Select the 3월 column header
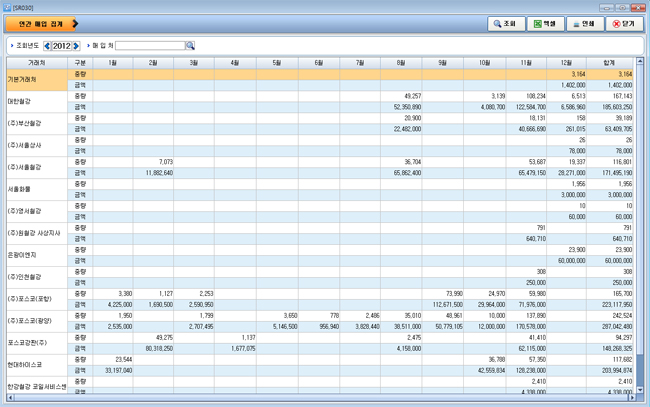 click(x=194, y=63)
